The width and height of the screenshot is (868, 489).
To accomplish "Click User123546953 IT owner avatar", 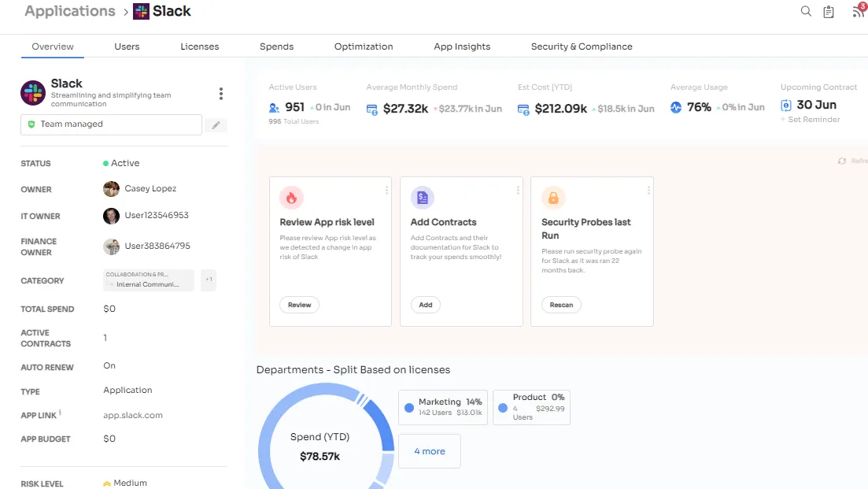I will pyautogui.click(x=111, y=216).
